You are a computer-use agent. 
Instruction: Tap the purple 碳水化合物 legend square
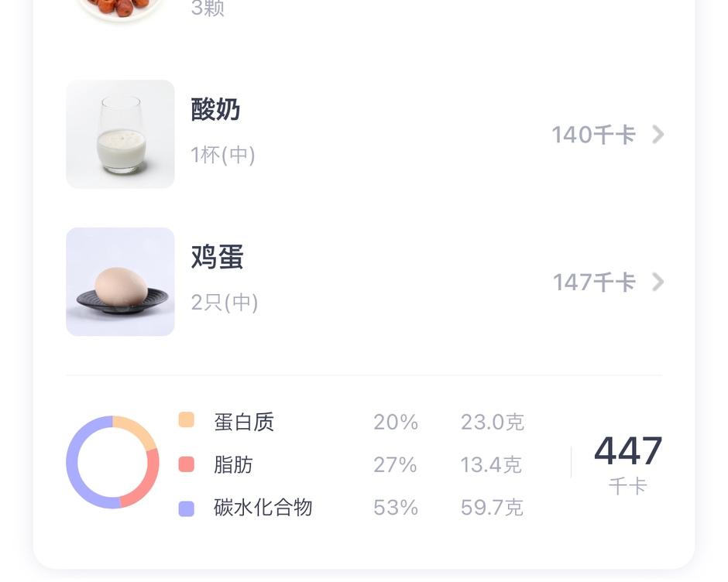[x=186, y=507]
